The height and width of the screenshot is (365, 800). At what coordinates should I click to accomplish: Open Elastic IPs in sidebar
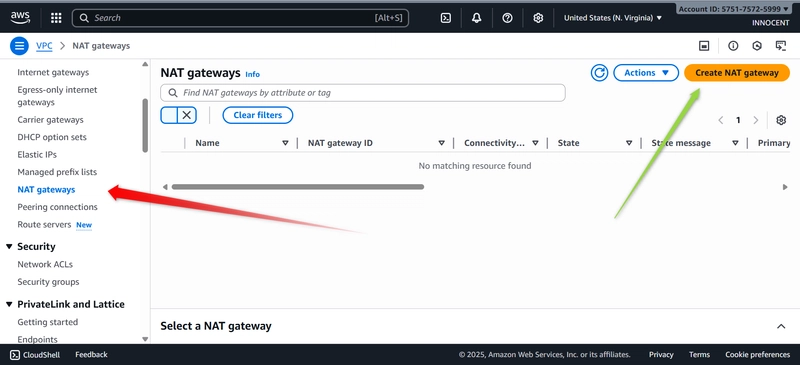[x=37, y=155]
